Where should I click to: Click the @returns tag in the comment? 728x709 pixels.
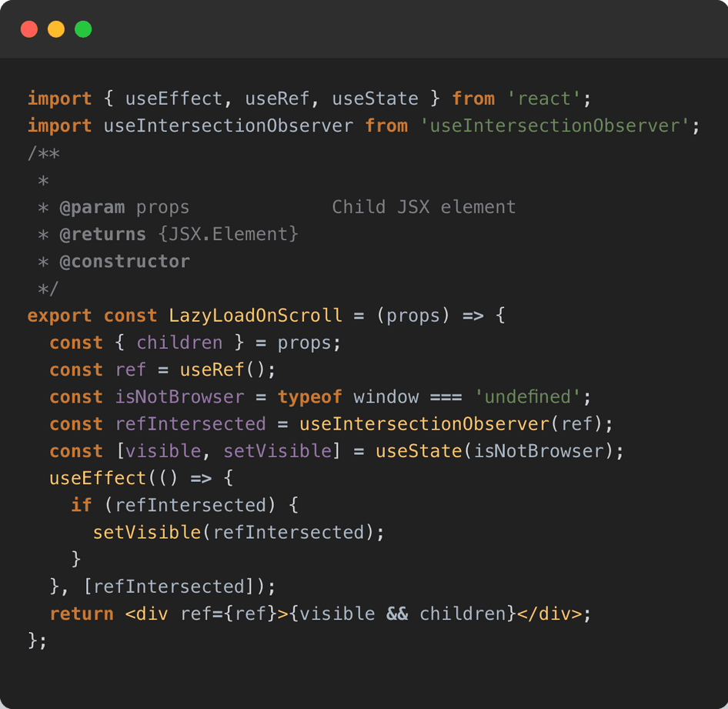point(102,234)
